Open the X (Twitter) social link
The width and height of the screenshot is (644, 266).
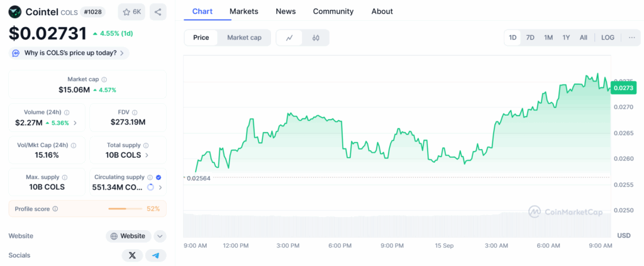point(132,255)
